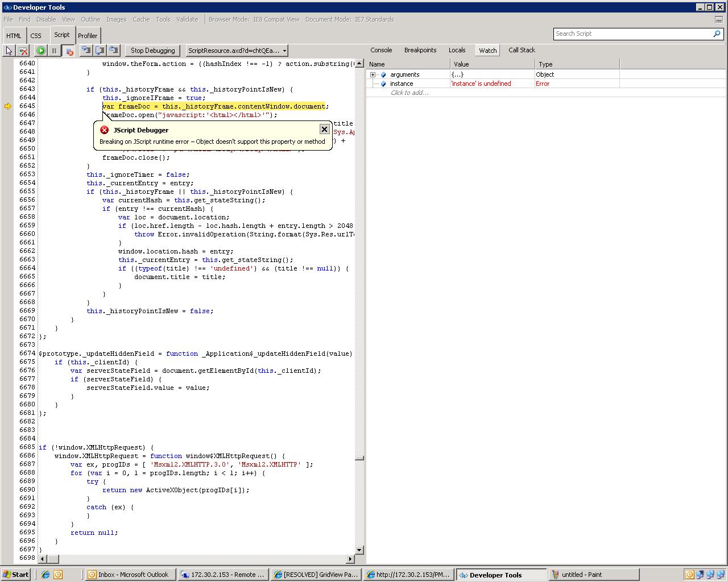Expand the arguments watch entry
This screenshot has width=728, height=582.
[373, 74]
